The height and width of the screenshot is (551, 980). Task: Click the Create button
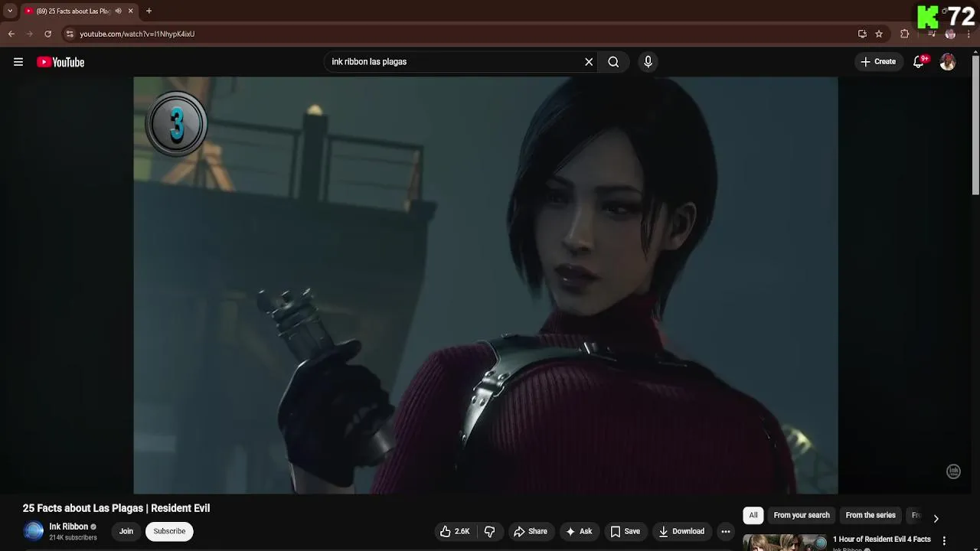[878, 62]
